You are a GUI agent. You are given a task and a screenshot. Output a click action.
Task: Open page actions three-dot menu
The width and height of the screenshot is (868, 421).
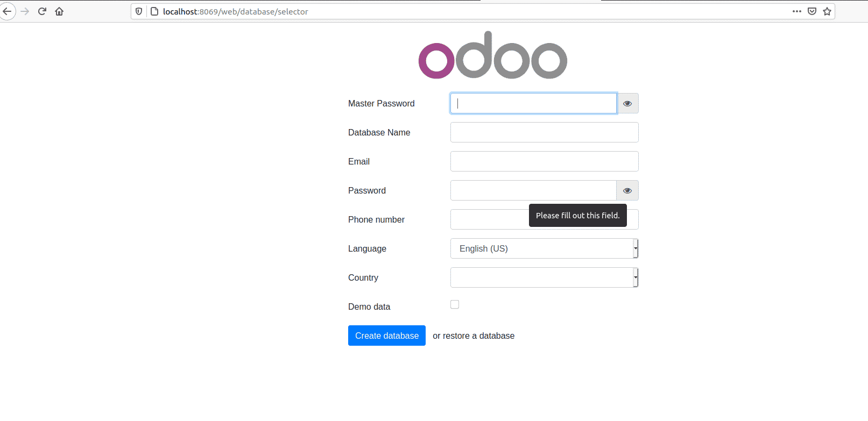(x=797, y=11)
